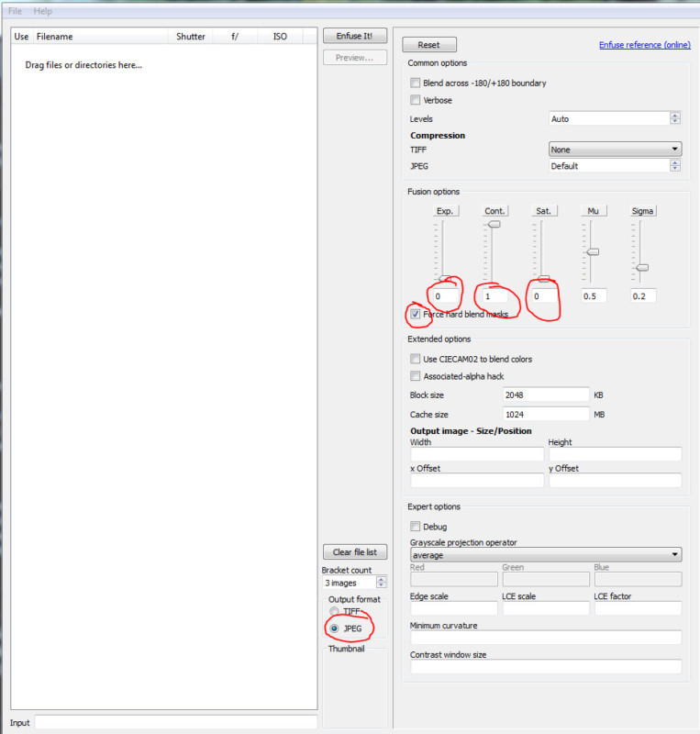The width and height of the screenshot is (700, 734).
Task: Click the Mu label button
Action: tap(594, 211)
